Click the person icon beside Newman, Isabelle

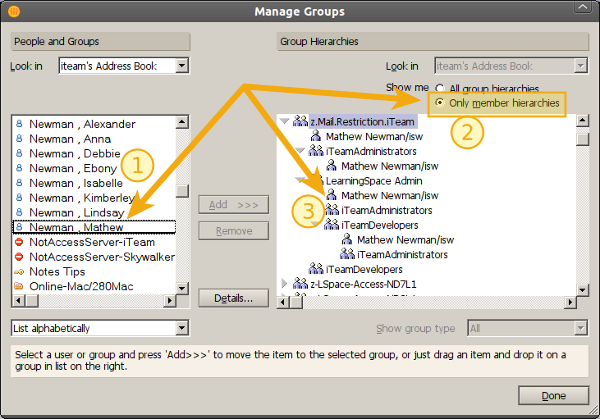19,183
